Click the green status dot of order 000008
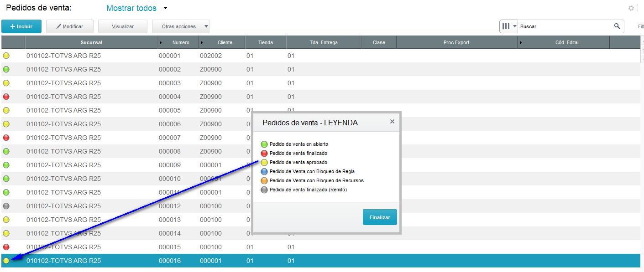Image resolution: width=644 pixels, height=272 pixels. point(6,151)
